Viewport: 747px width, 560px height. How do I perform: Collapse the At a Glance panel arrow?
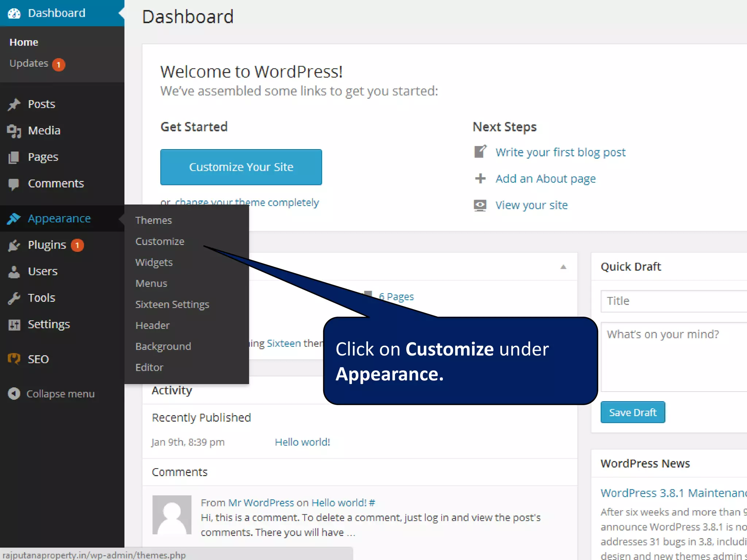click(563, 267)
